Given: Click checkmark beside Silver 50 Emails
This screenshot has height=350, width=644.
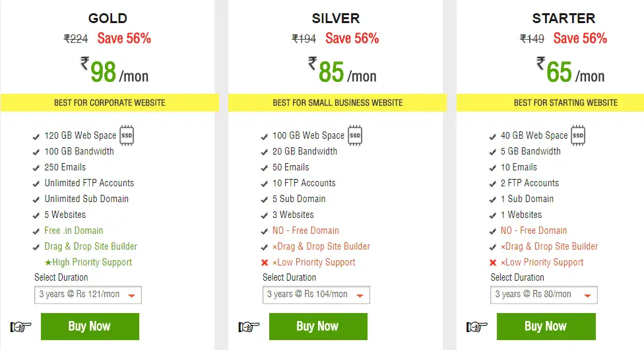Looking at the screenshot, I should click(x=265, y=168).
